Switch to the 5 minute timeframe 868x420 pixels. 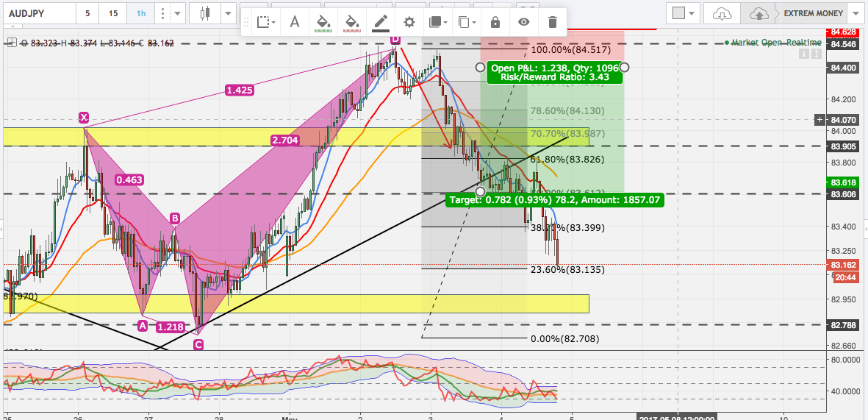tap(87, 13)
